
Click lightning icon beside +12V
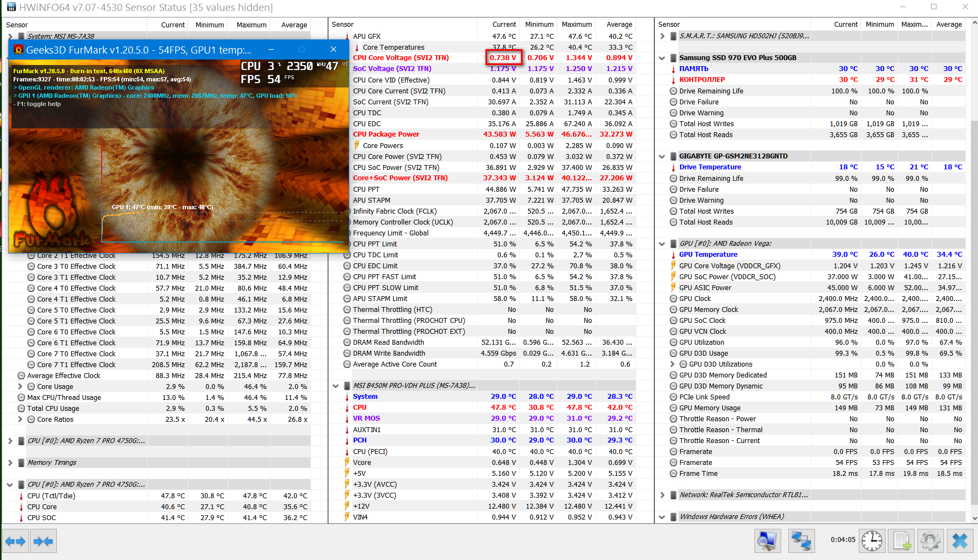point(347,506)
